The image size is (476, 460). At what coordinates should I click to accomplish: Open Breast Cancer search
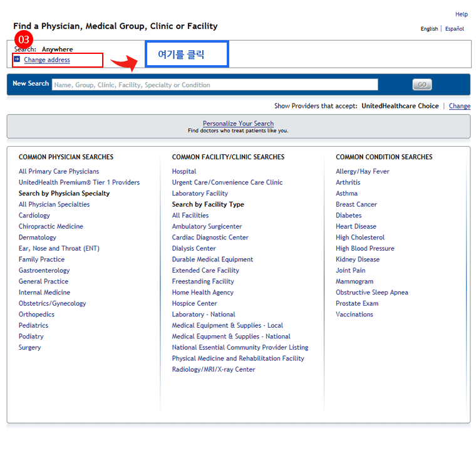pos(356,204)
